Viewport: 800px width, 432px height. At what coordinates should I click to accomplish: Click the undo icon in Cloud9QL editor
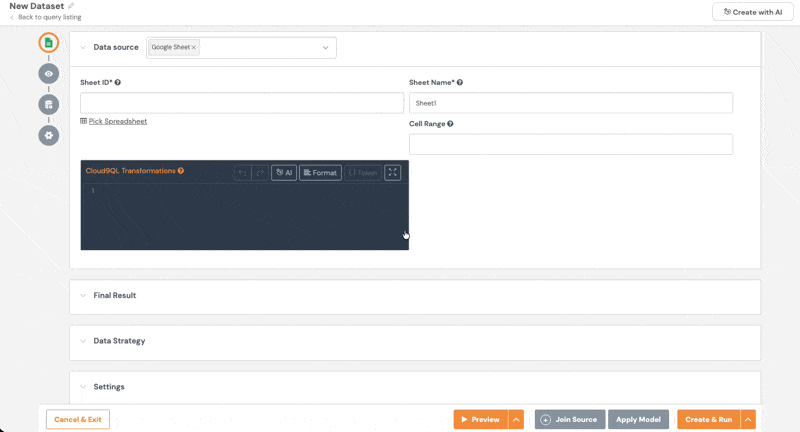[242, 173]
